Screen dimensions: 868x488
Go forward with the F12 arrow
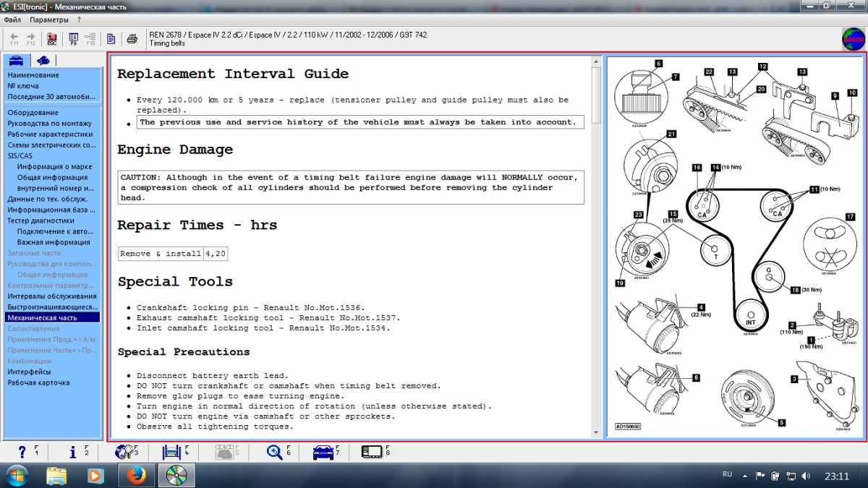pyautogui.click(x=31, y=38)
